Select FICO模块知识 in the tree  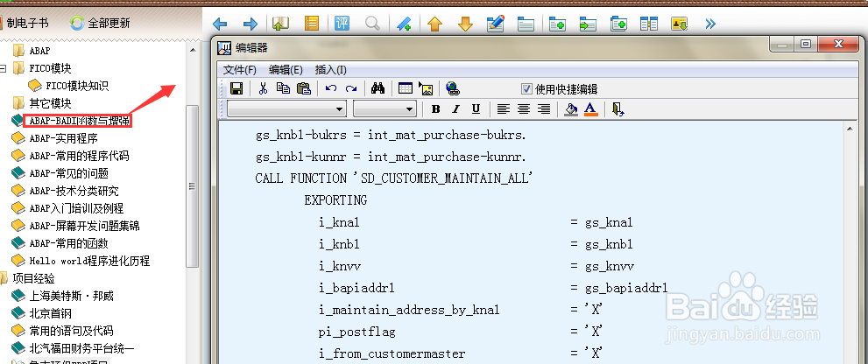pos(76,86)
